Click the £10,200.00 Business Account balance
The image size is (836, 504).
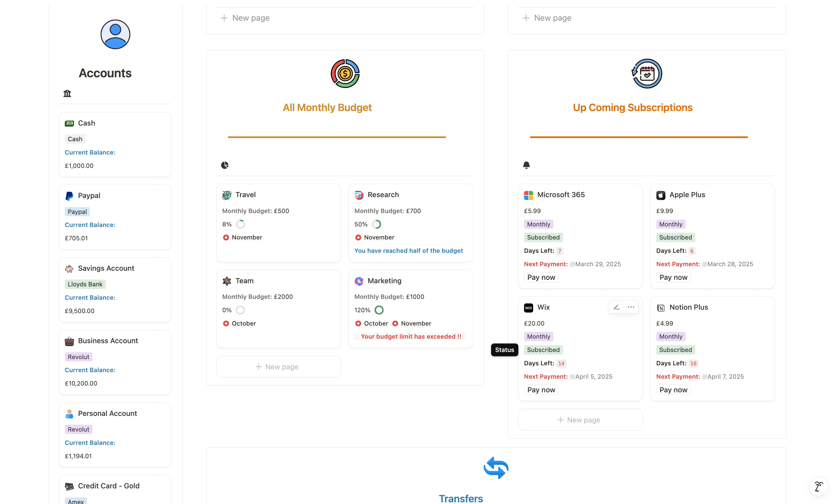click(81, 383)
